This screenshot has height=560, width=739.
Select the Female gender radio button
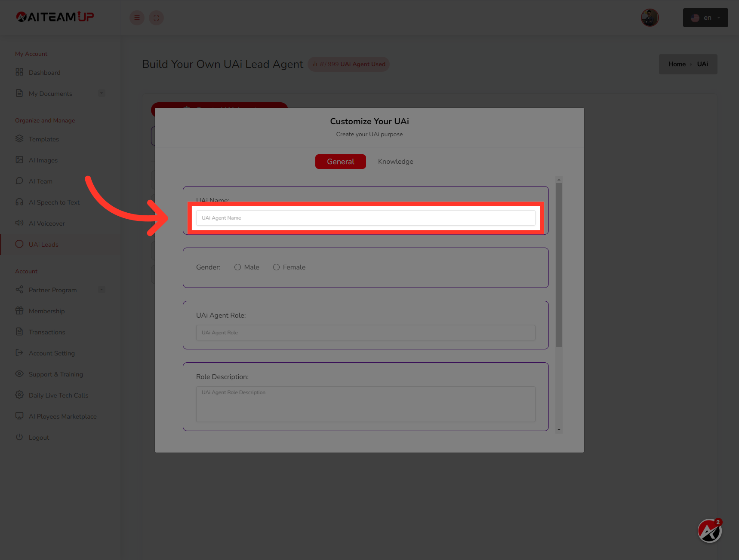pyautogui.click(x=276, y=267)
